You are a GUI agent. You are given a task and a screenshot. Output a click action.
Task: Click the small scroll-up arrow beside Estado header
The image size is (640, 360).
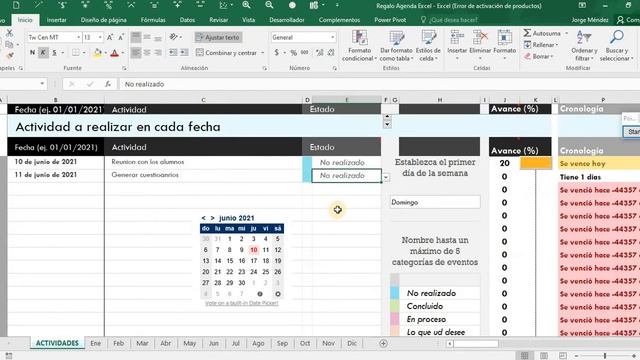click(387, 117)
